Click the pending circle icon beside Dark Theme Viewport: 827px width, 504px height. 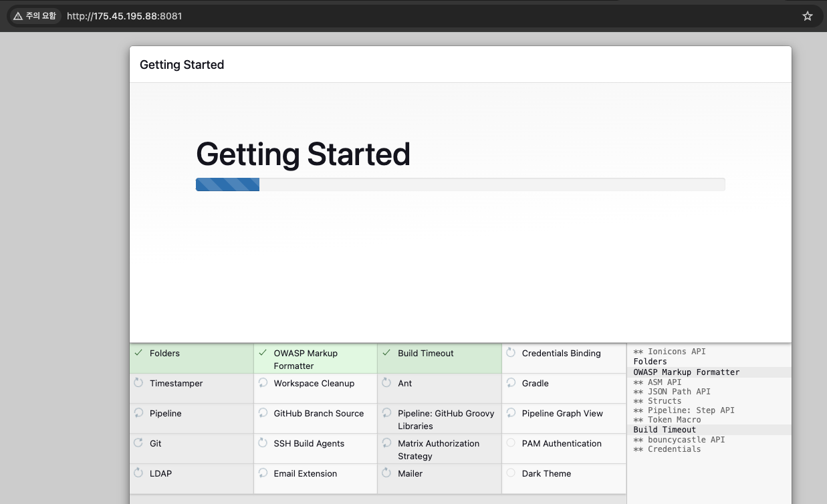pyautogui.click(x=511, y=473)
